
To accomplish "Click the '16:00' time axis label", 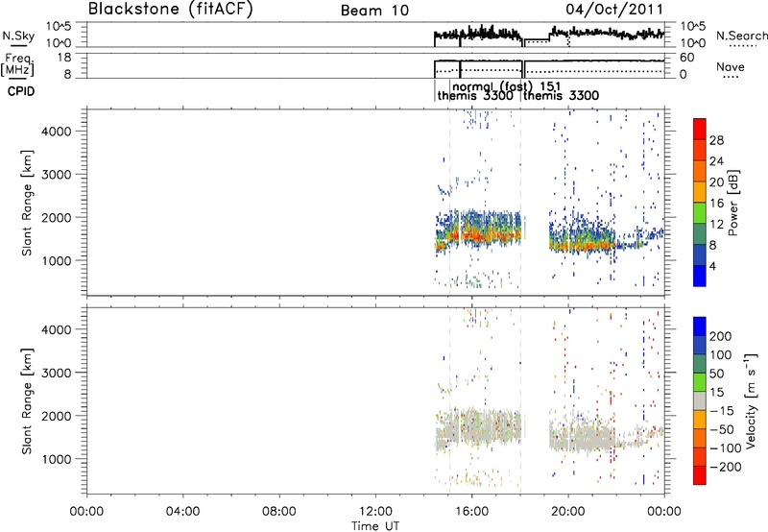I will 471,512.
